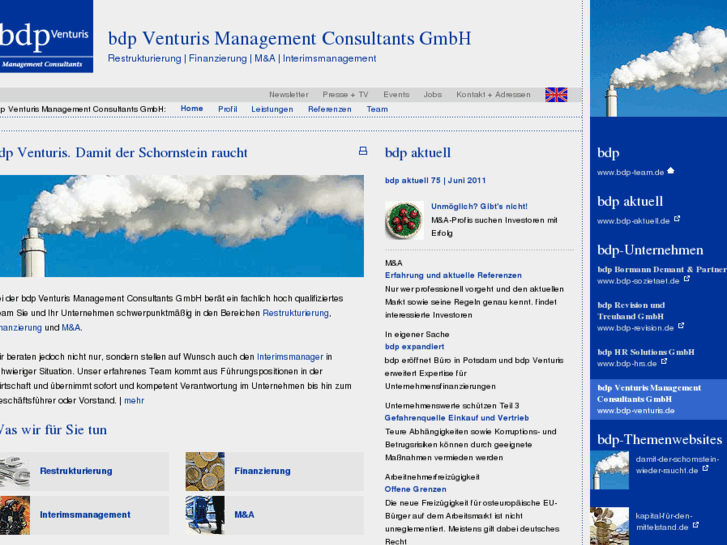Click the large chimney smoke banner image
Viewport: 727px width, 545px height.
[x=182, y=226]
